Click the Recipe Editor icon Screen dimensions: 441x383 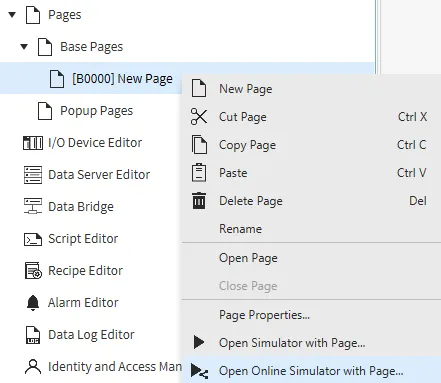33,270
